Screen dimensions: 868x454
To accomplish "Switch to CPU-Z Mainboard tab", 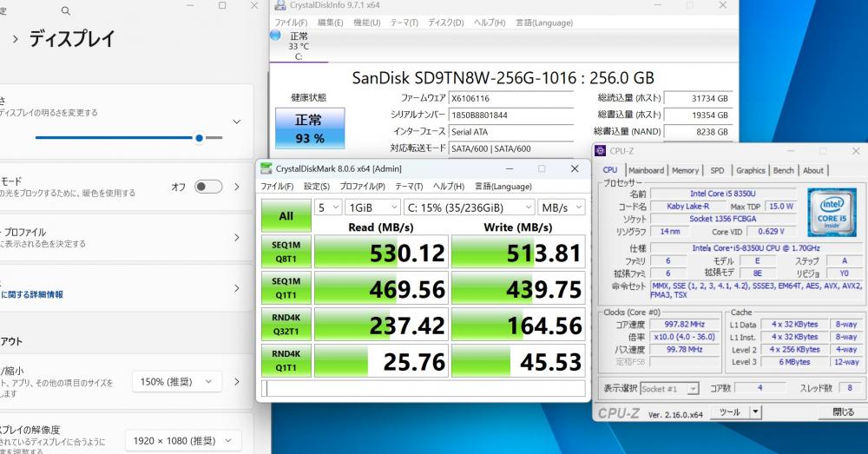I will [x=646, y=170].
